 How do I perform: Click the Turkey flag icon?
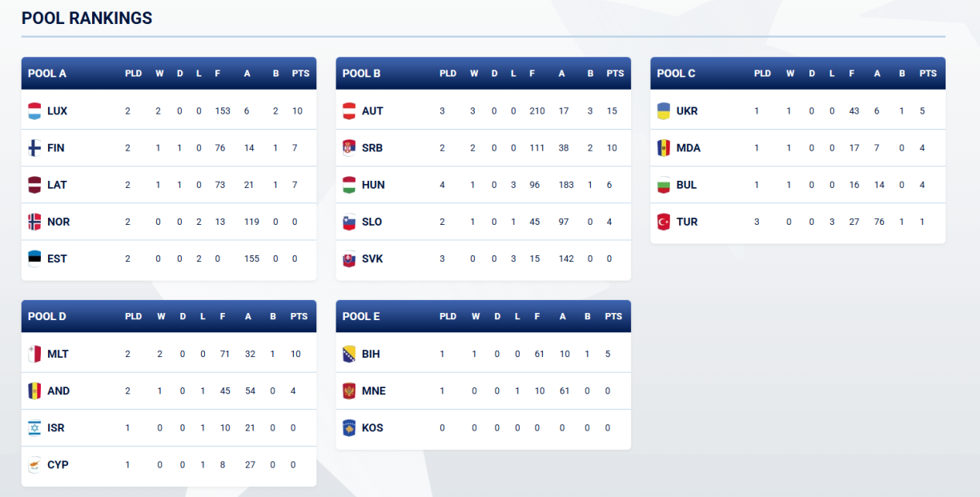tap(664, 222)
